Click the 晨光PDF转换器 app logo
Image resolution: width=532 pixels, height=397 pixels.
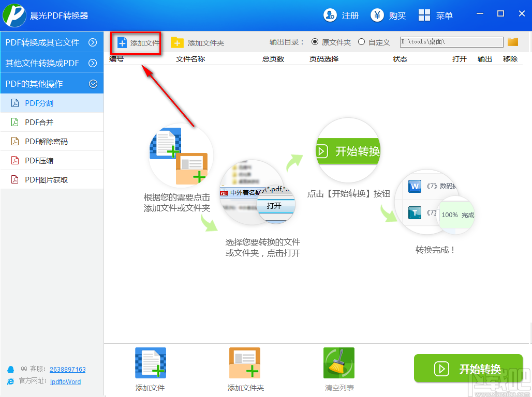pos(14,16)
